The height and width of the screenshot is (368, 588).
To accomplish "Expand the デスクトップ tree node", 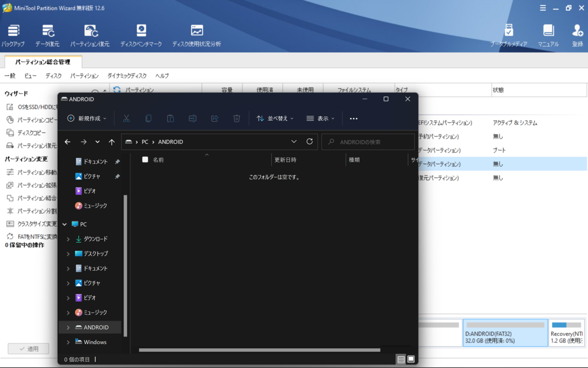I will [68, 254].
